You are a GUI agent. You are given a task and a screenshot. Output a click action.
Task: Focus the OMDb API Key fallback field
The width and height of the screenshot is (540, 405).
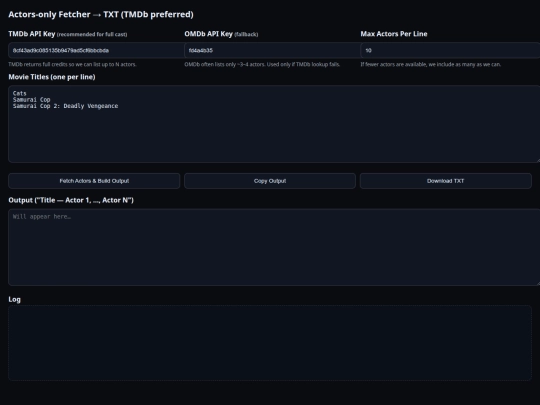272,50
